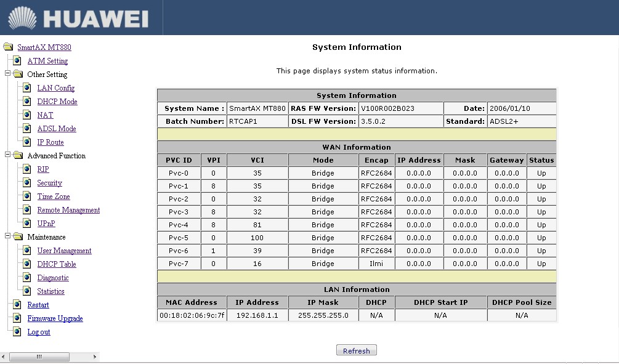The image size is (619, 364).
Task: Click the Restart link
Action: 38,305
